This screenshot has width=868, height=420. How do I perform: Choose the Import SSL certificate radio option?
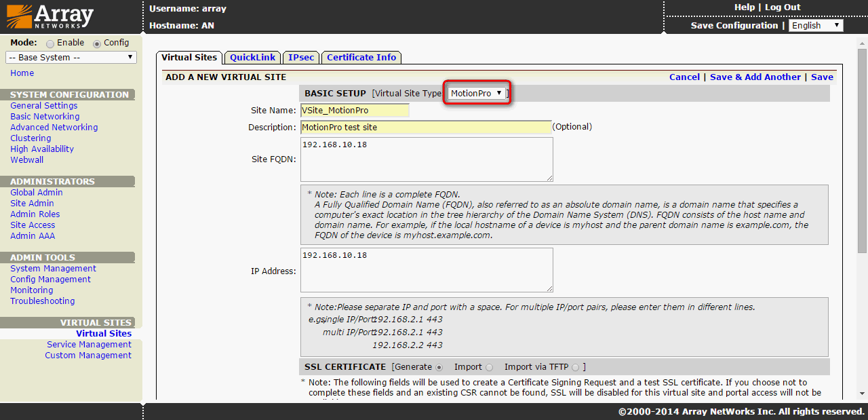490,367
